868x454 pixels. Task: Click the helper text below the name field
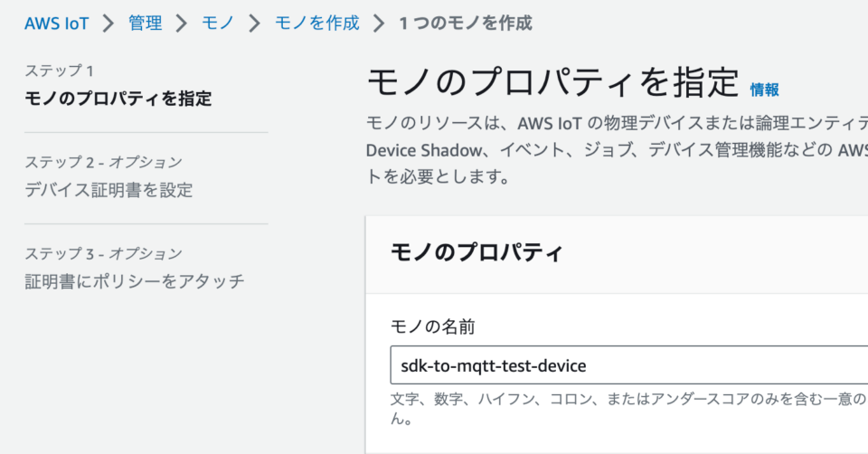[629, 409]
